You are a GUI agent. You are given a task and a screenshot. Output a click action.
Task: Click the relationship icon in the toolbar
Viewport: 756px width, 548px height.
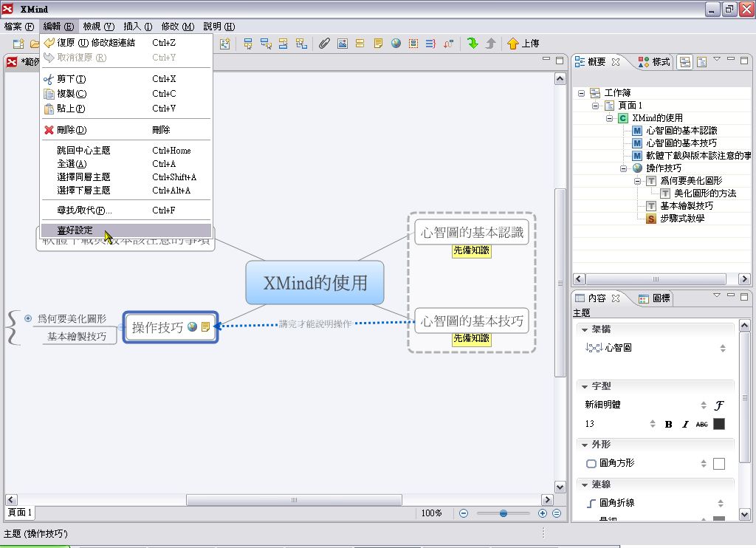click(448, 44)
